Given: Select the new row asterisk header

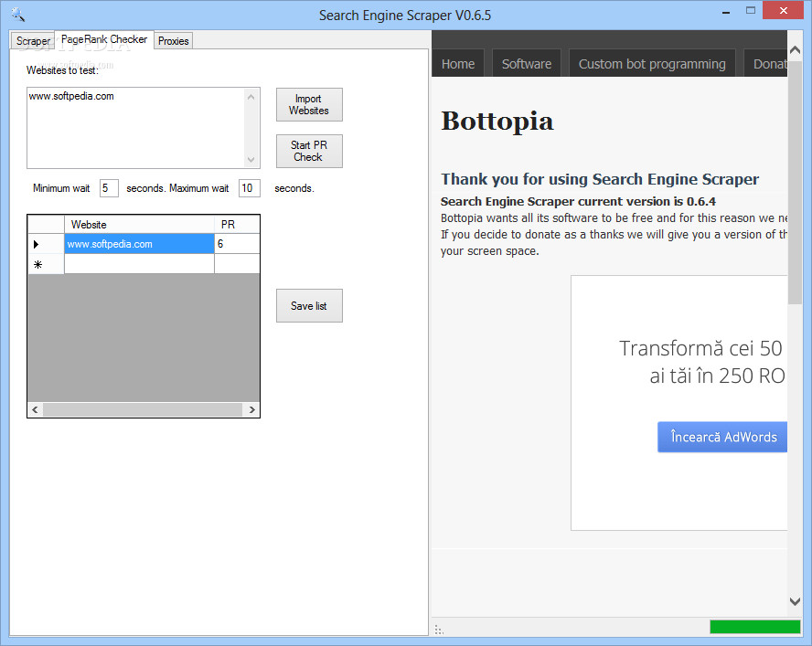Looking at the screenshot, I should [x=46, y=264].
